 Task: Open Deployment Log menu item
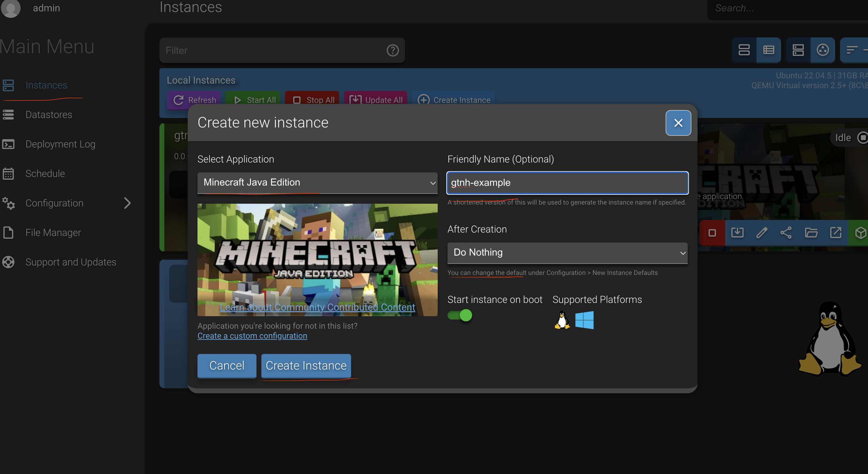pyautogui.click(x=60, y=144)
